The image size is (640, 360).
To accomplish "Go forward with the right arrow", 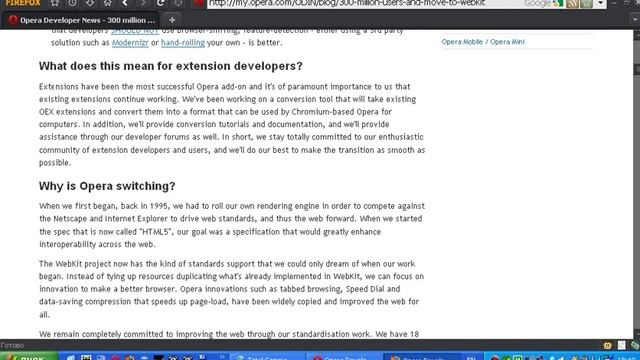I will coord(142,3).
